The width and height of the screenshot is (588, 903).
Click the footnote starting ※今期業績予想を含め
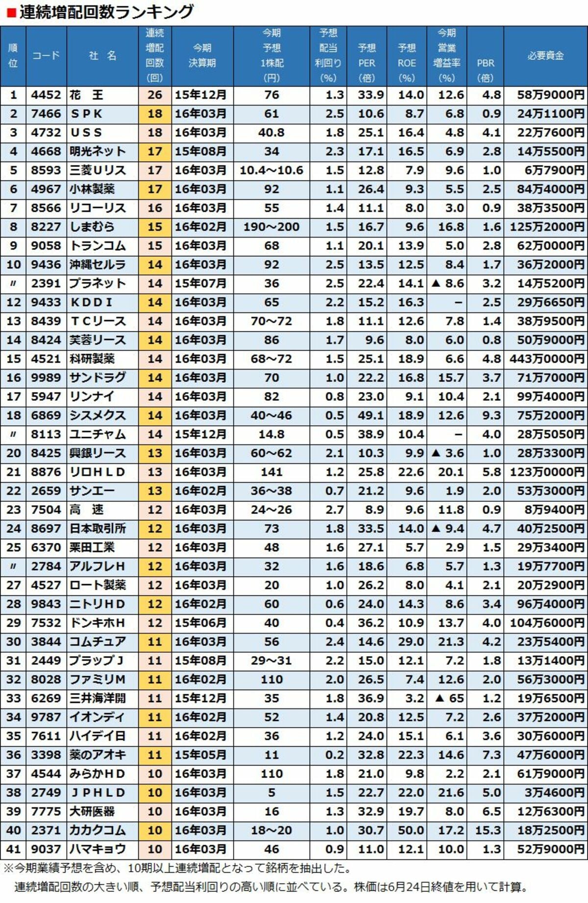(x=178, y=869)
